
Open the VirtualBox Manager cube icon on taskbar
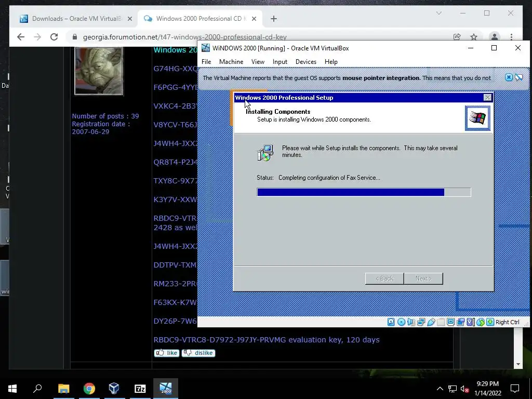click(114, 389)
